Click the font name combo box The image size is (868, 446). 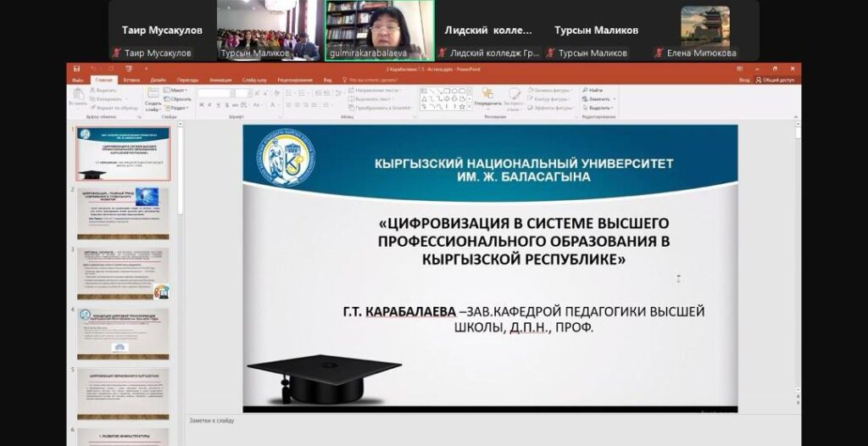point(216,93)
